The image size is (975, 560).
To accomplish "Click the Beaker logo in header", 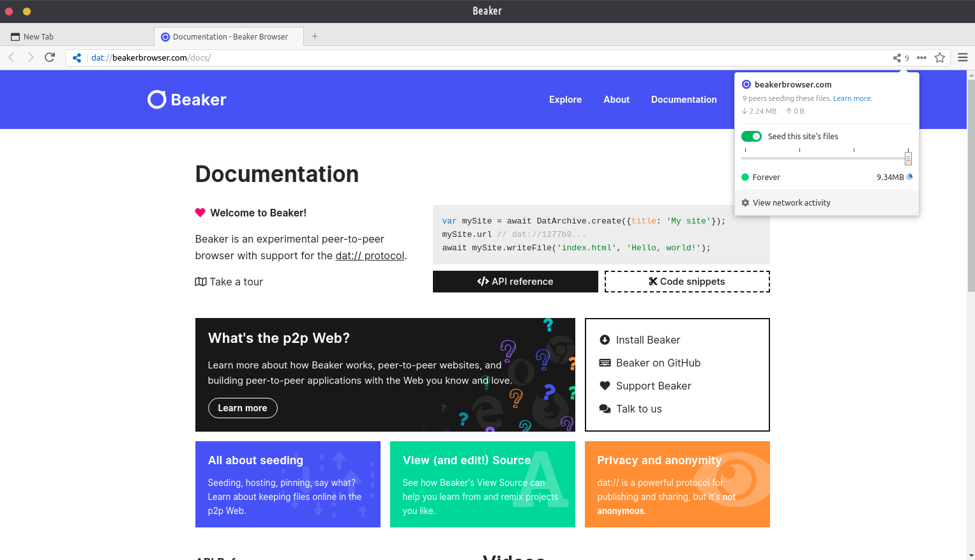I will pyautogui.click(x=187, y=100).
